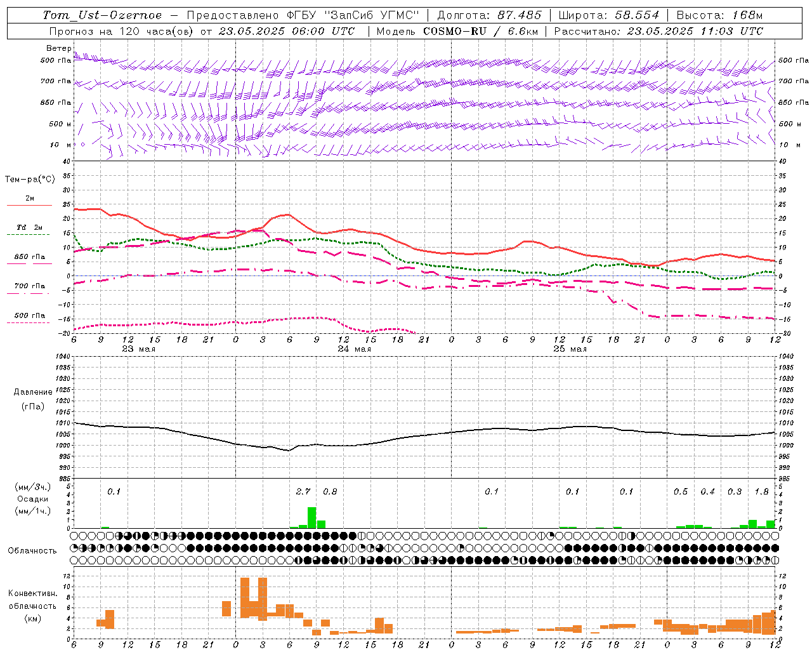
Task: Select the 700 гПа temperature legend entry
Action: tap(30, 286)
